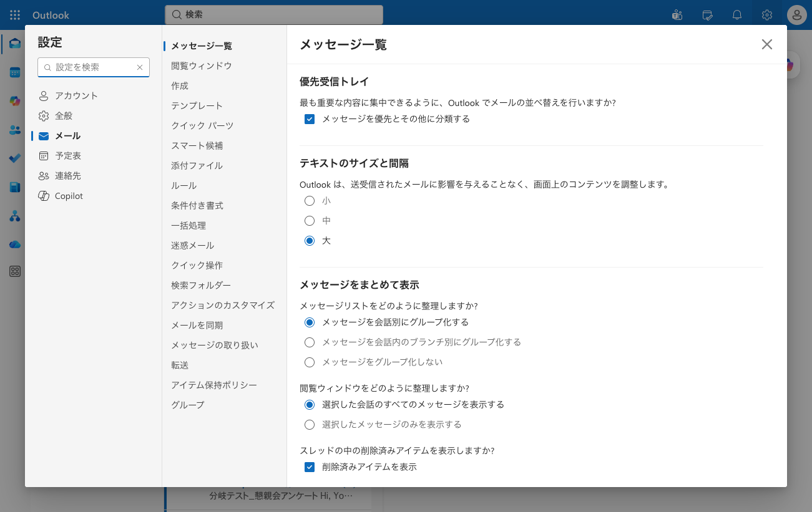Select text size 大 radio button
The height and width of the screenshot is (512, 812).
pyautogui.click(x=310, y=241)
